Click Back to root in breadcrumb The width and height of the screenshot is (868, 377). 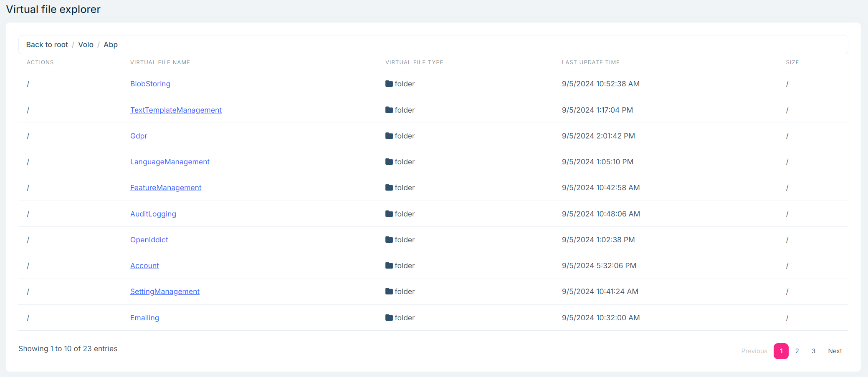[47, 45]
